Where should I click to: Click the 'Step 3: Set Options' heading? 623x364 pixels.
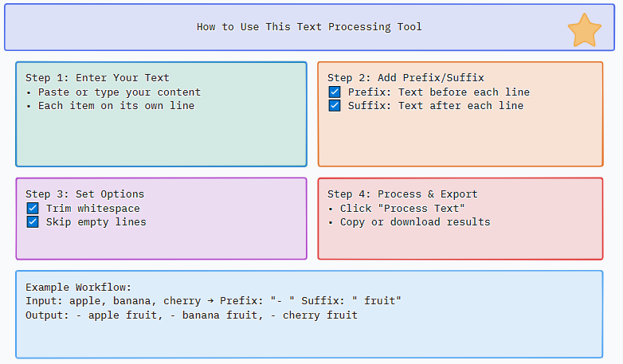coord(84,194)
